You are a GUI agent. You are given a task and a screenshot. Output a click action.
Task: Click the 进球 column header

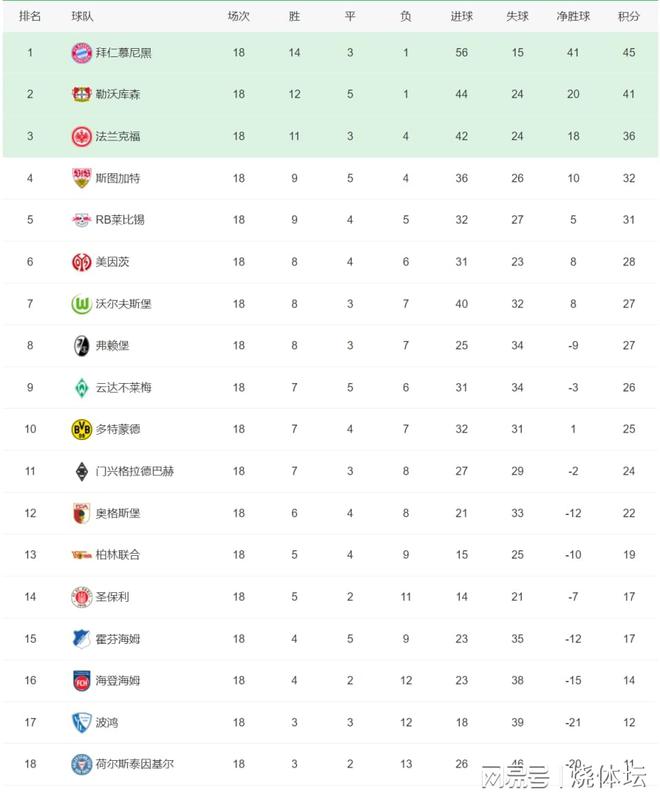(x=462, y=16)
